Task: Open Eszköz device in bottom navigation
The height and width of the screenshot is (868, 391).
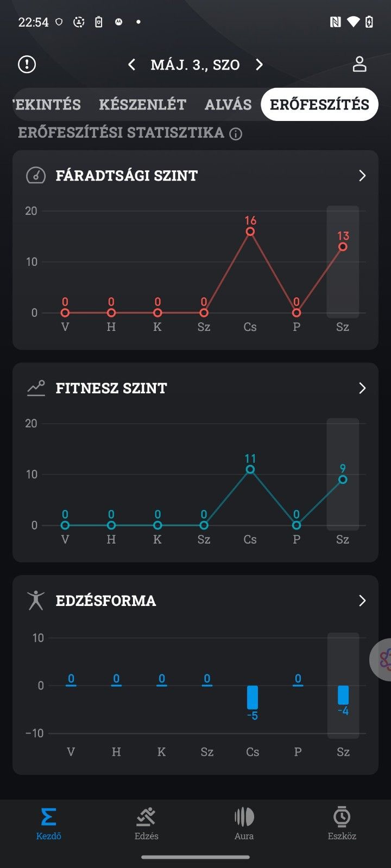Action: point(342,823)
